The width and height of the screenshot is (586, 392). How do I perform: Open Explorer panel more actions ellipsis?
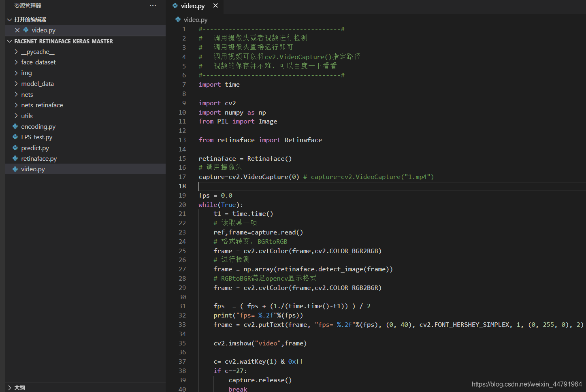[x=153, y=6]
